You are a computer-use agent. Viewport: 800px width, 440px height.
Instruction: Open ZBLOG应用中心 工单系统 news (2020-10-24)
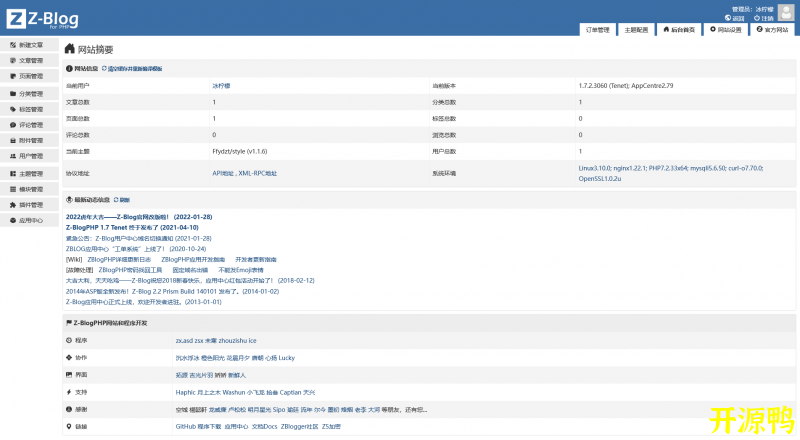pyautogui.click(x=136, y=249)
